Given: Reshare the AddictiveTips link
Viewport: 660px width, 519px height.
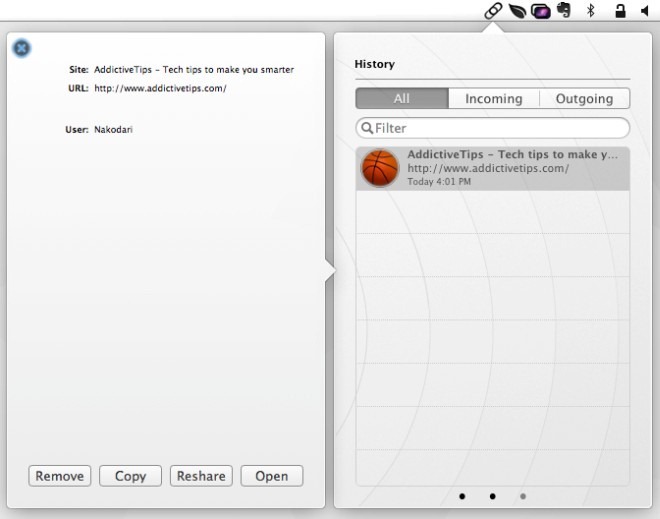Looking at the screenshot, I should [x=201, y=476].
